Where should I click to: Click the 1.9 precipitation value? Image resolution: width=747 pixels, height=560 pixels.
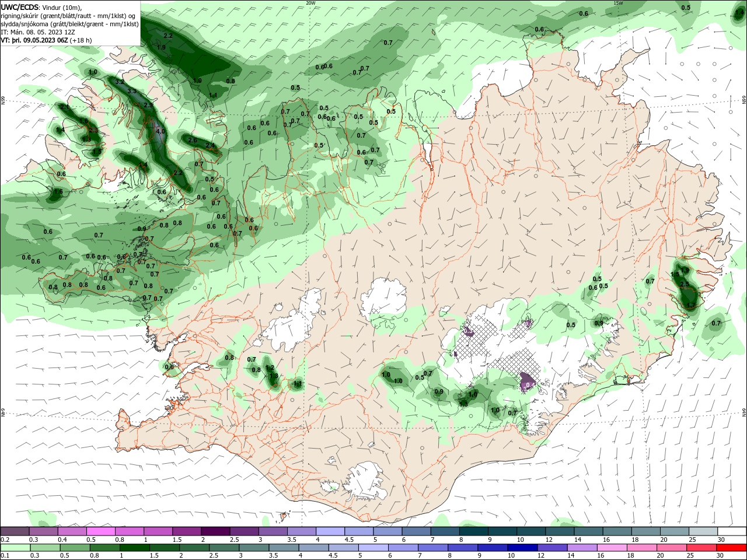pyautogui.click(x=162, y=47)
